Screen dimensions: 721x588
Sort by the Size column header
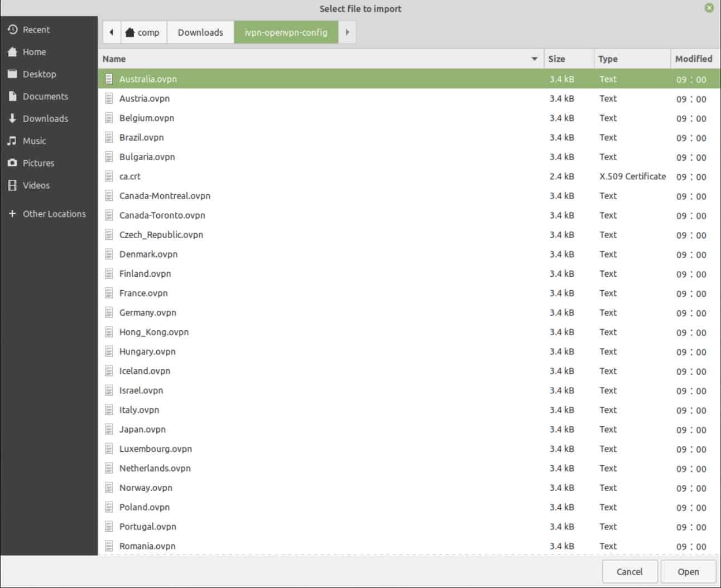click(x=569, y=59)
